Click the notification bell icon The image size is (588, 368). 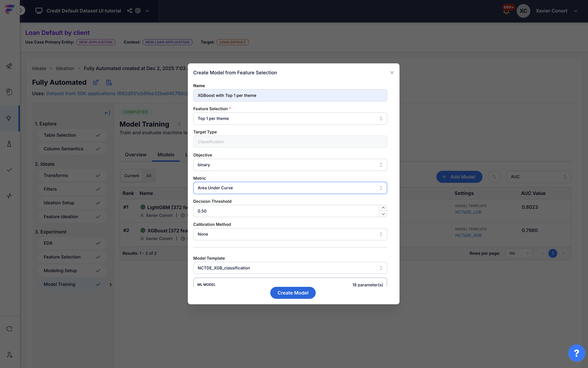coord(506,11)
